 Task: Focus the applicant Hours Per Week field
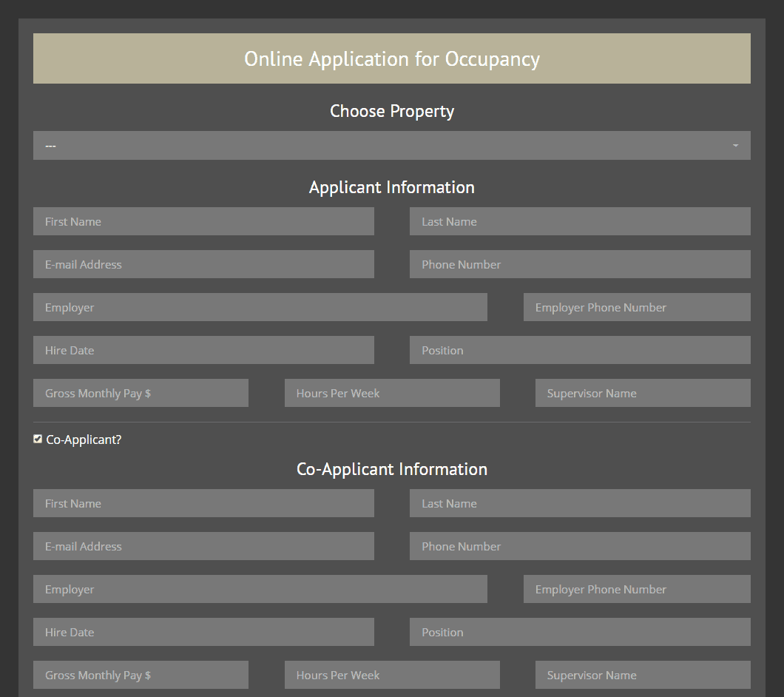pos(392,393)
